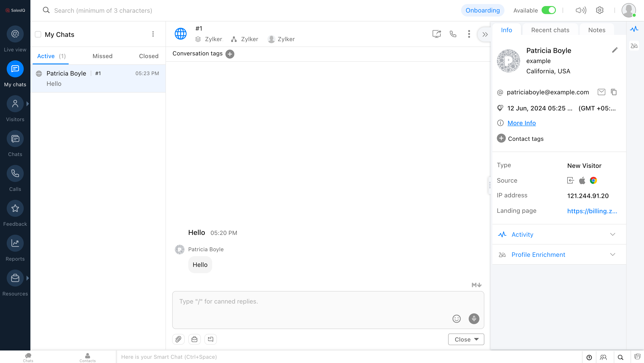Viewport: 644px width, 363px height.
Task: Open the Missed chats tab
Action: tap(102, 56)
